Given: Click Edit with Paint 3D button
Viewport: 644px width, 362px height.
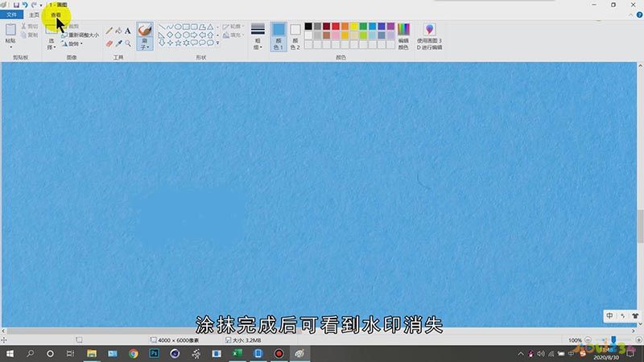Looking at the screenshot, I should [429, 36].
